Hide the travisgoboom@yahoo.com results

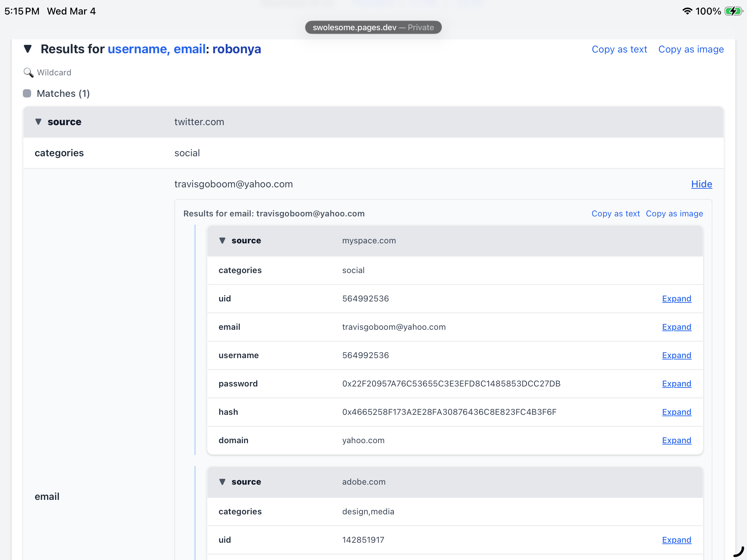click(x=701, y=184)
